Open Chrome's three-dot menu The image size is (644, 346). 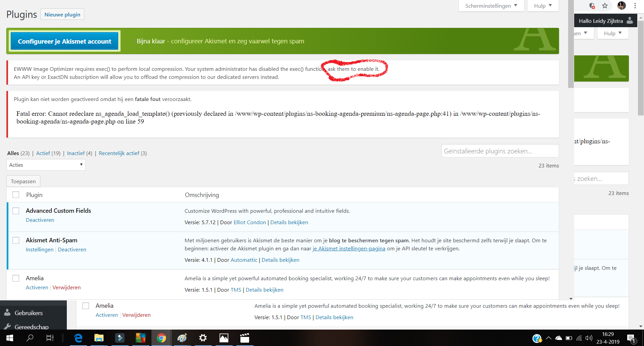coord(635,5)
